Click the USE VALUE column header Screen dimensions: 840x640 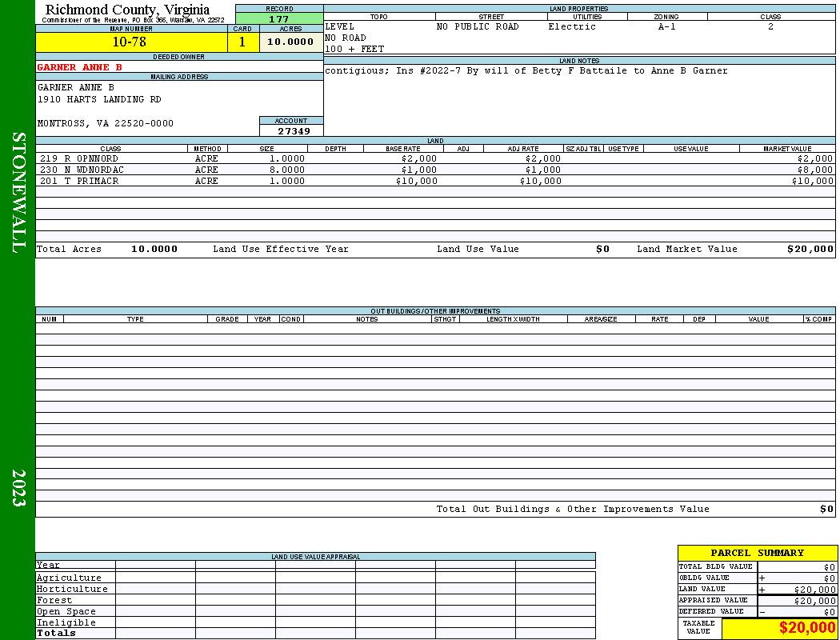click(691, 148)
